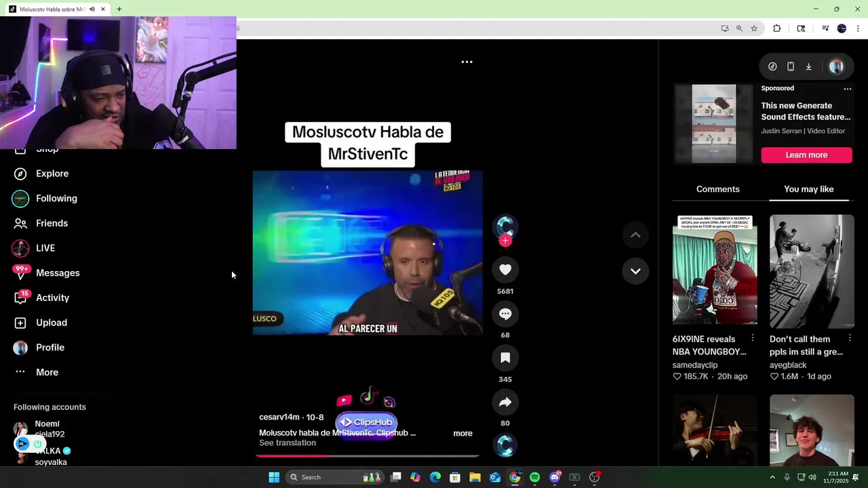Click install app icon in address bar
The height and width of the screenshot is (488, 868).
725,28
